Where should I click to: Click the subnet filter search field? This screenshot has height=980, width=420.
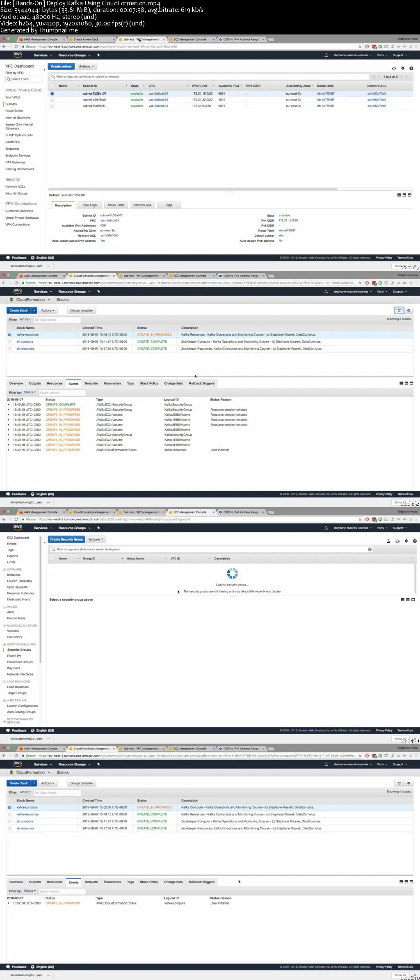coord(209,77)
